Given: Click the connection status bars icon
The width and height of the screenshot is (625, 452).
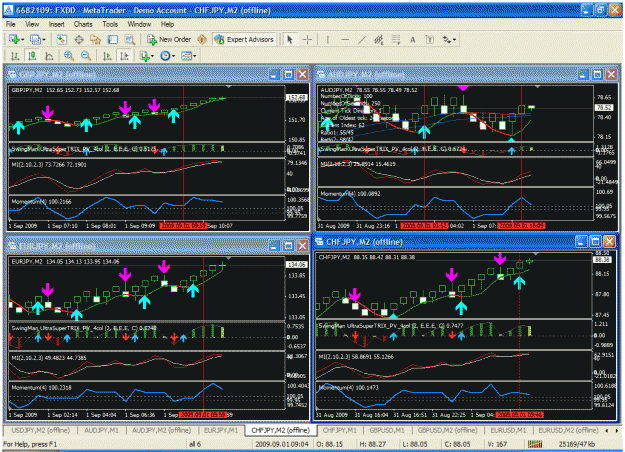Looking at the screenshot, I should pyautogui.click(x=535, y=444).
